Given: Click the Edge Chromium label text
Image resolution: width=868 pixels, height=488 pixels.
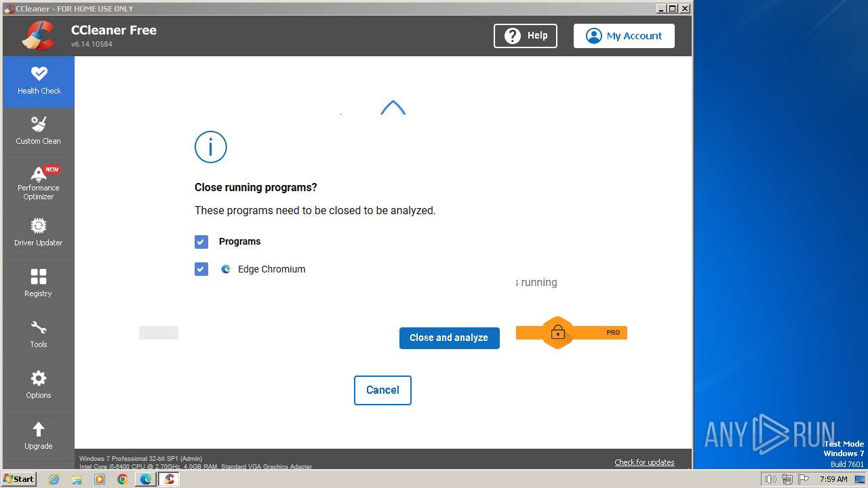Looking at the screenshot, I should tap(271, 269).
